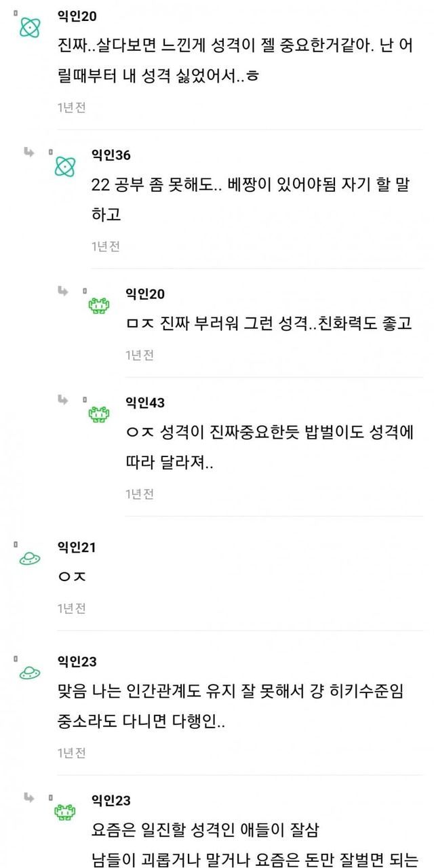Click the atom avatar beside 익인36
Viewport: 434px width, 868px height.
pos(65,165)
